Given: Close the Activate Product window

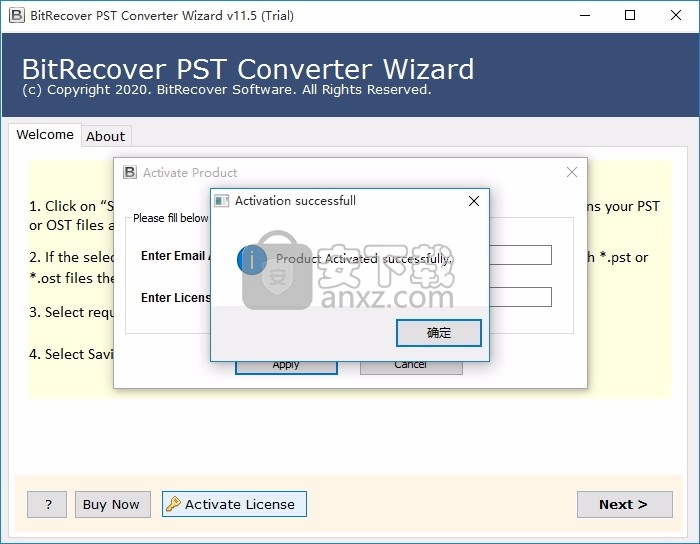Looking at the screenshot, I should click(x=572, y=172).
